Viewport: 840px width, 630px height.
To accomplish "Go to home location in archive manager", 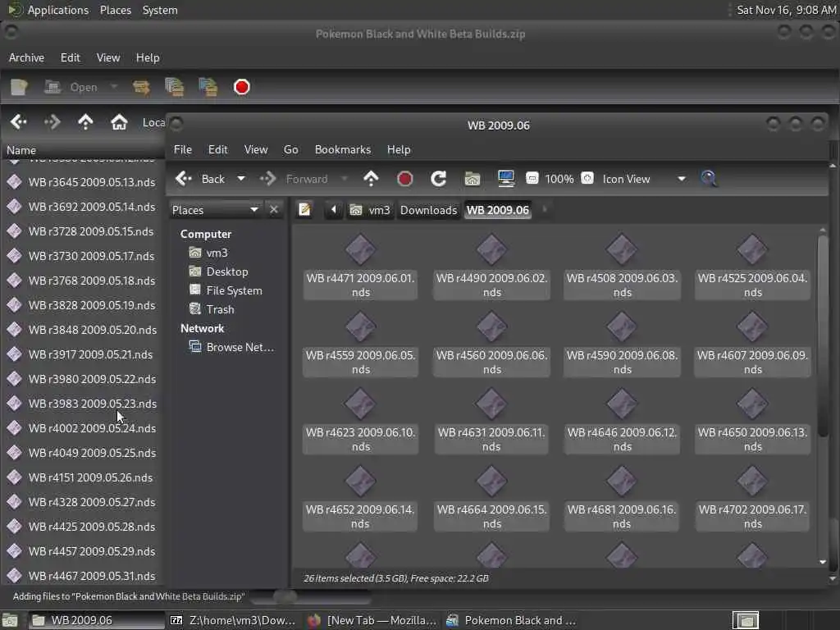I will [119, 122].
